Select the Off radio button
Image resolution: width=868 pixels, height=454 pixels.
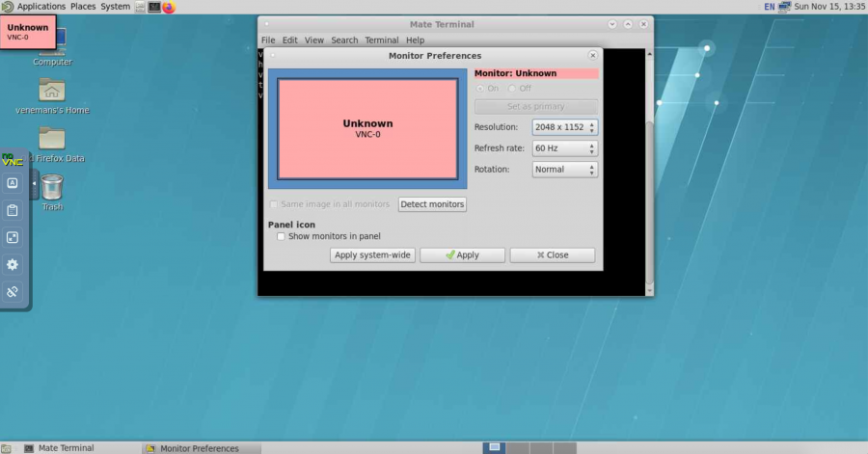coord(512,89)
